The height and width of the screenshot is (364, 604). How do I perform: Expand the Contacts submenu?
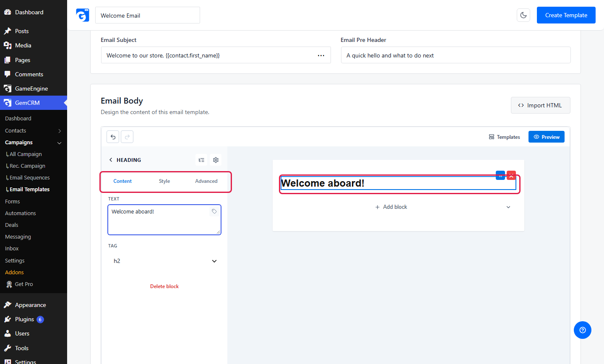pyautogui.click(x=60, y=131)
